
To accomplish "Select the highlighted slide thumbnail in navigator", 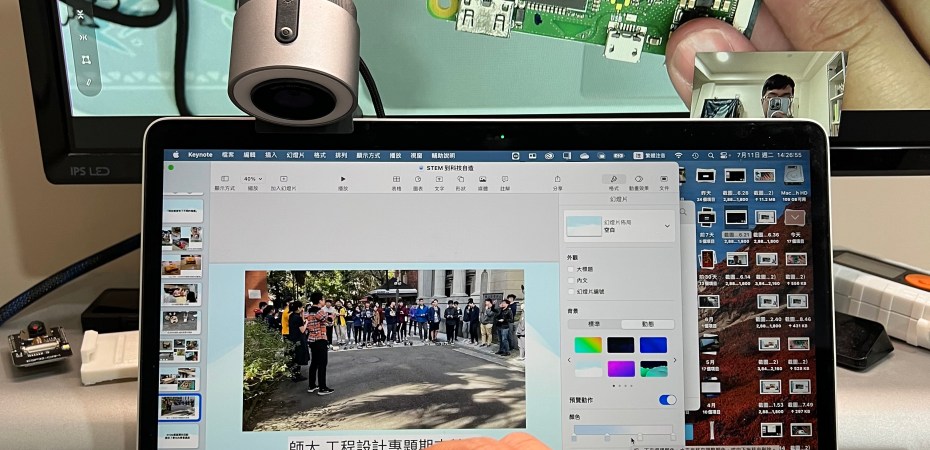I will tap(181, 407).
